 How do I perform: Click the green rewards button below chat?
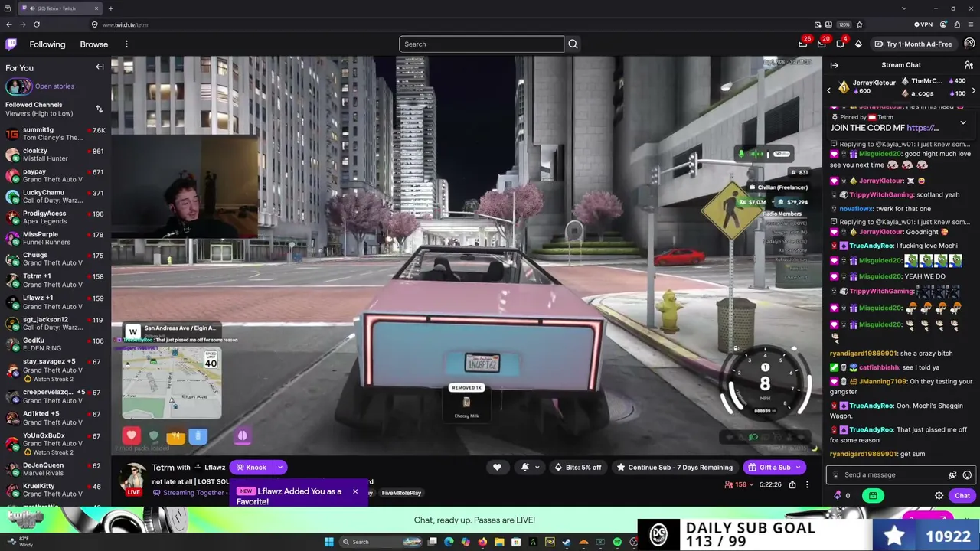tap(873, 496)
